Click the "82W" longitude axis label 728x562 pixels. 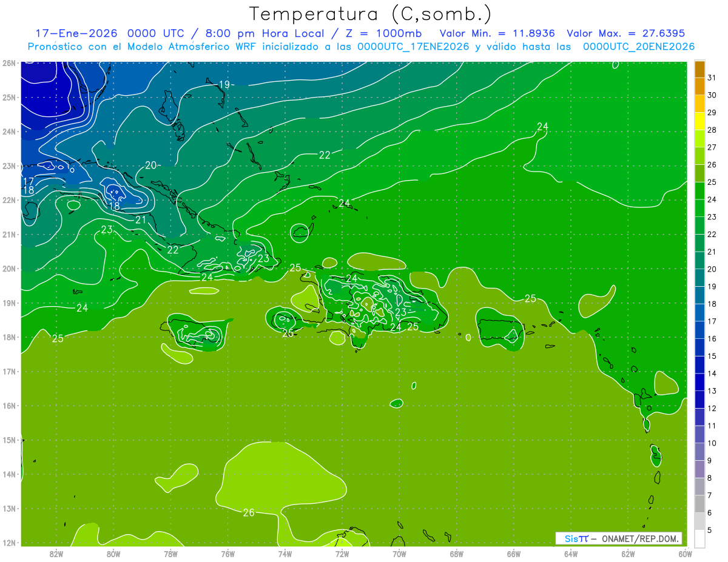coord(56,553)
